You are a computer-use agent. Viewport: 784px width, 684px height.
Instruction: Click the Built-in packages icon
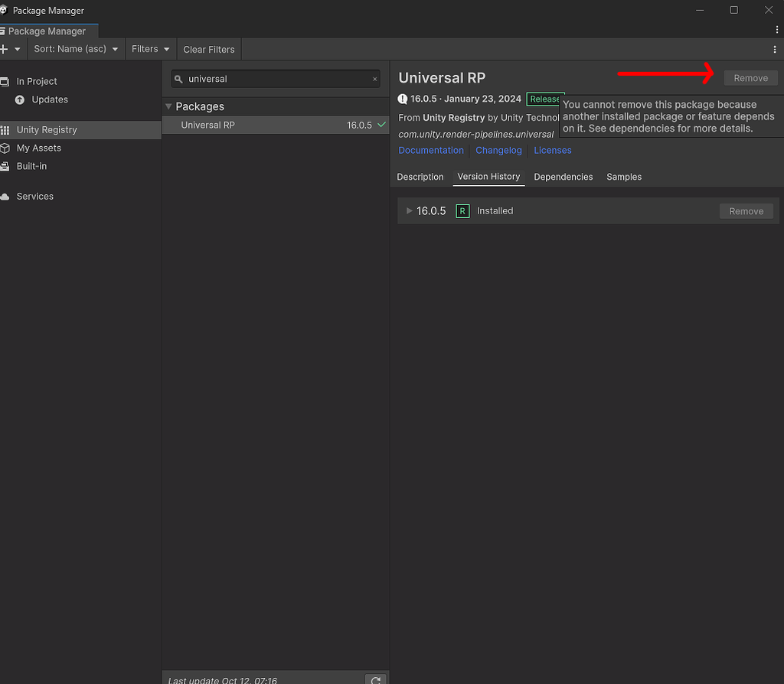(7, 166)
